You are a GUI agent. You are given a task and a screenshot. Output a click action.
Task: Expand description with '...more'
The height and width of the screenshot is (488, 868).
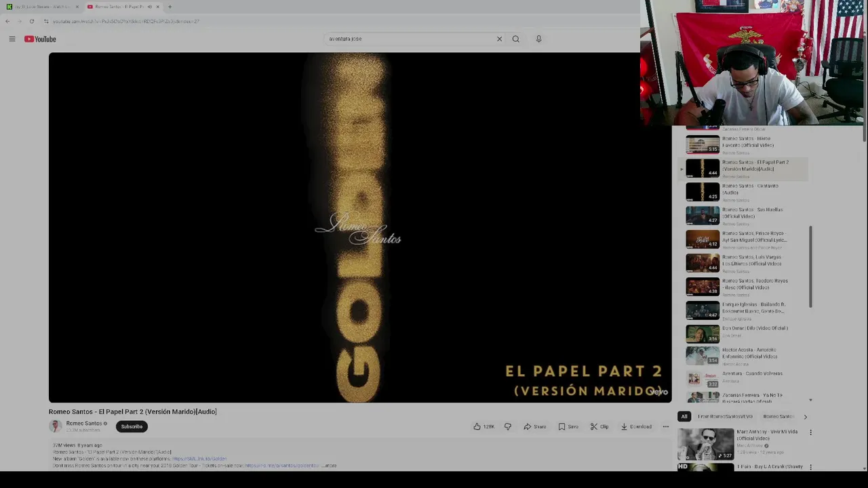[x=330, y=466]
